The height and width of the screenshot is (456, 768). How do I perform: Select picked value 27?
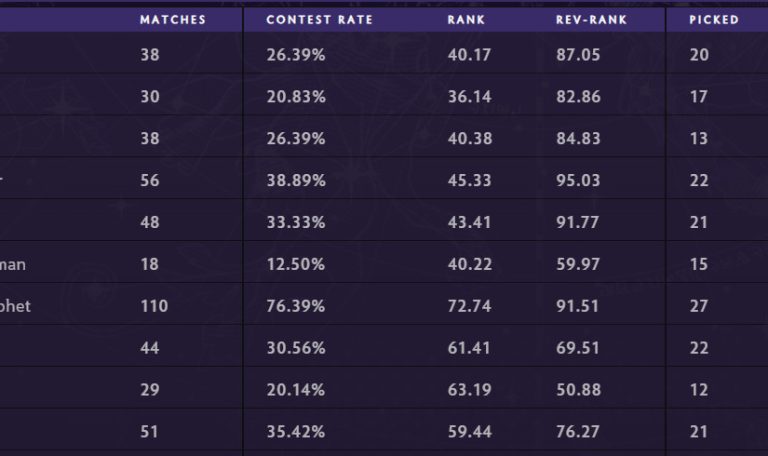click(698, 306)
